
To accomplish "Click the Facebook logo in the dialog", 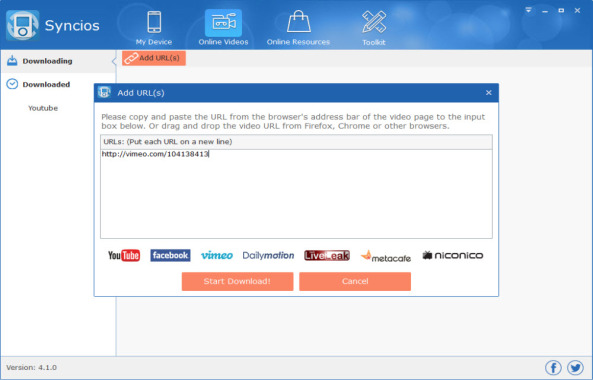I will pyautogui.click(x=170, y=255).
